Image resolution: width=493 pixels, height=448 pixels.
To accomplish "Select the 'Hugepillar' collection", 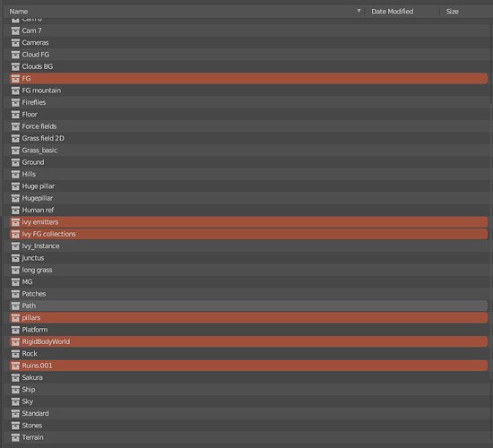I will click(248, 198).
